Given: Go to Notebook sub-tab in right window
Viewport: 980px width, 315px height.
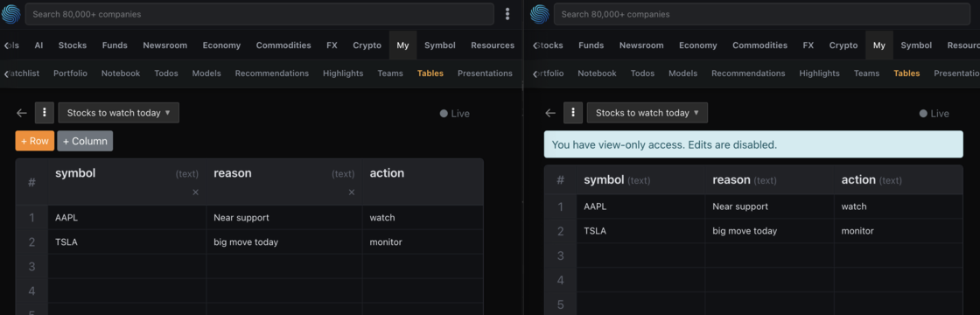Looking at the screenshot, I should tap(597, 73).
